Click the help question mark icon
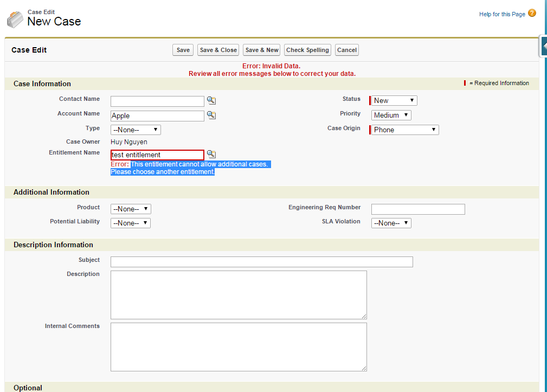This screenshot has height=392, width=547. tap(532, 14)
